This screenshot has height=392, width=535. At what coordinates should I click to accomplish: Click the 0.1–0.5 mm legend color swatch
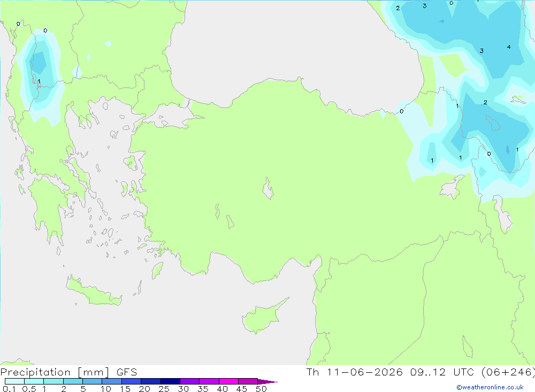[14, 381]
